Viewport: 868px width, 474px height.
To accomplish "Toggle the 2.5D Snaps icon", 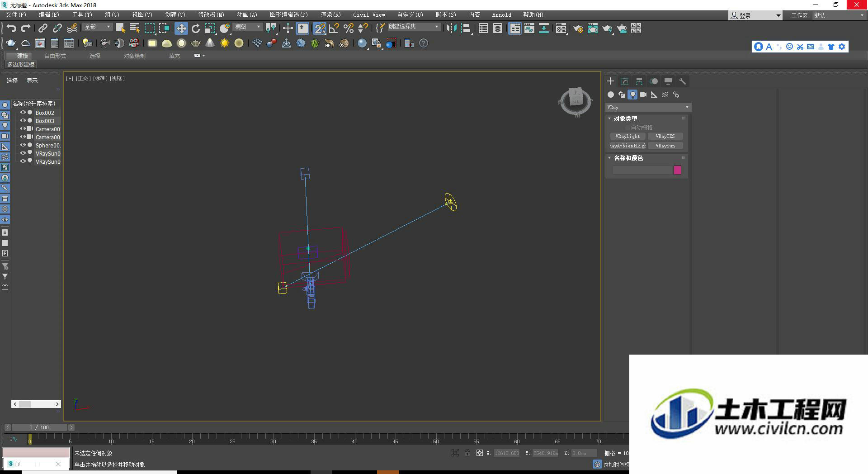I will click(x=320, y=28).
